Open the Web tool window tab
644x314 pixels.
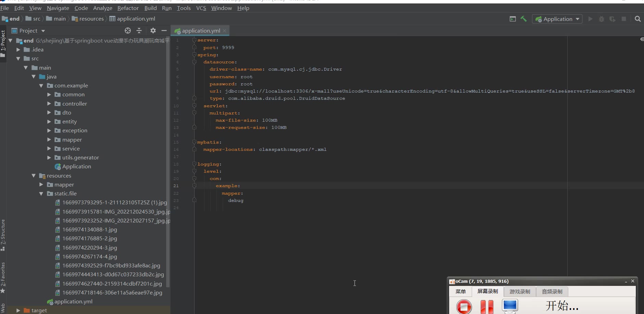click(x=3, y=308)
